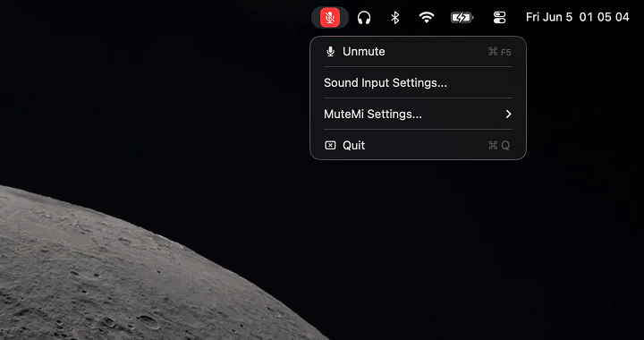Click the red muted microphone menu bar icon
Viewport: 644px width, 340px height.
tap(330, 18)
